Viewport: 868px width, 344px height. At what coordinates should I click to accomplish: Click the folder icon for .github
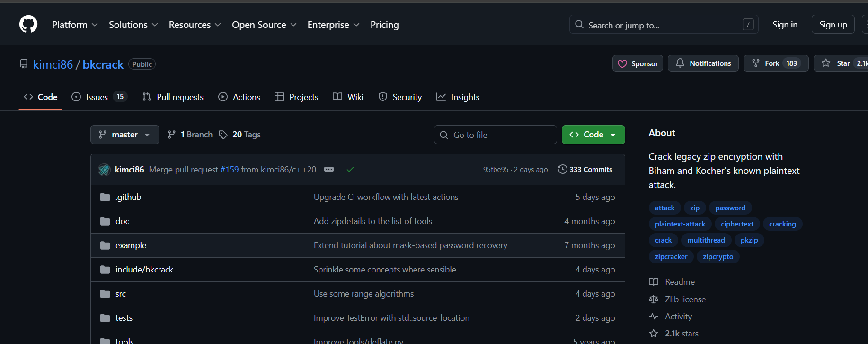pyautogui.click(x=105, y=197)
